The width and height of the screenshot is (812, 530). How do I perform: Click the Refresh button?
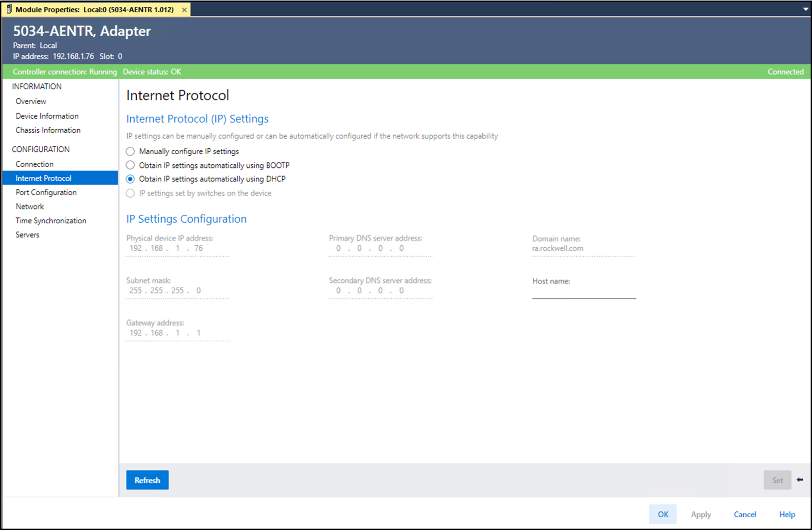147,480
